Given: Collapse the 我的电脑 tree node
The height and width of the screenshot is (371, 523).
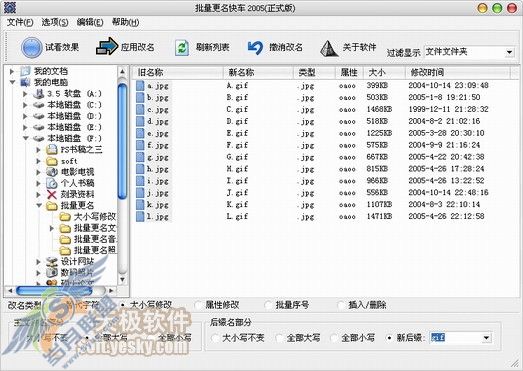Looking at the screenshot, I should pos(12,82).
